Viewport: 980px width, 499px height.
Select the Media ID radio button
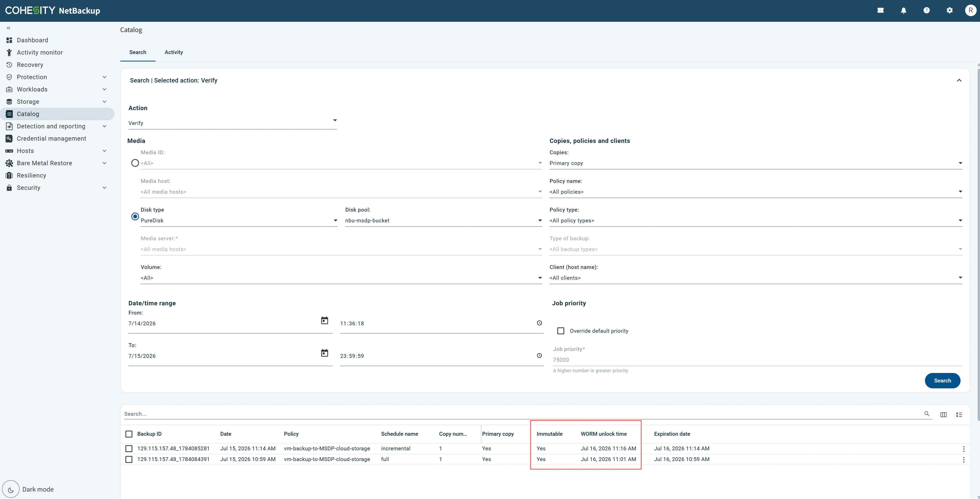(x=135, y=163)
